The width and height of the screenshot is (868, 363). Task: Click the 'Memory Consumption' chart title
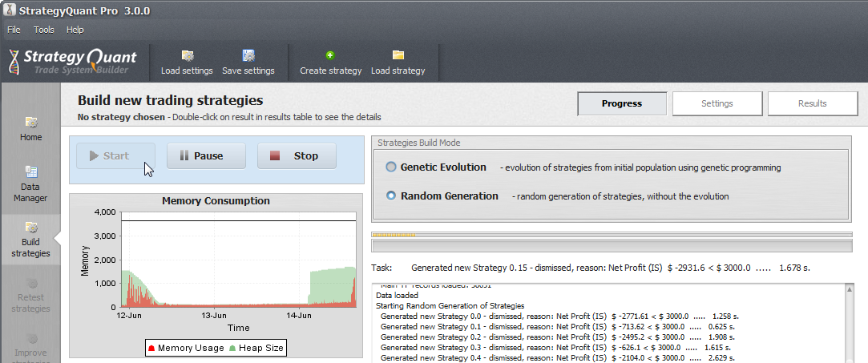pos(216,201)
